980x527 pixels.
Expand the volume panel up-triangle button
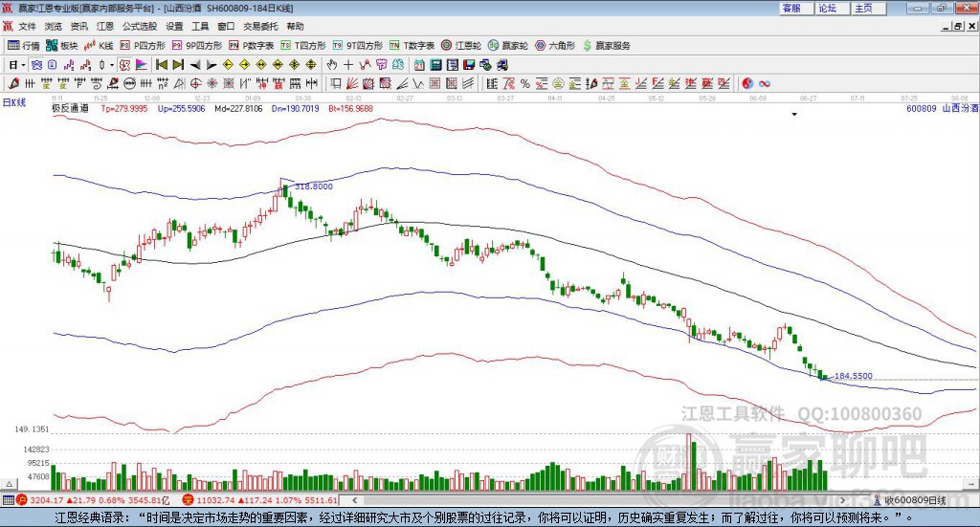click(10, 484)
